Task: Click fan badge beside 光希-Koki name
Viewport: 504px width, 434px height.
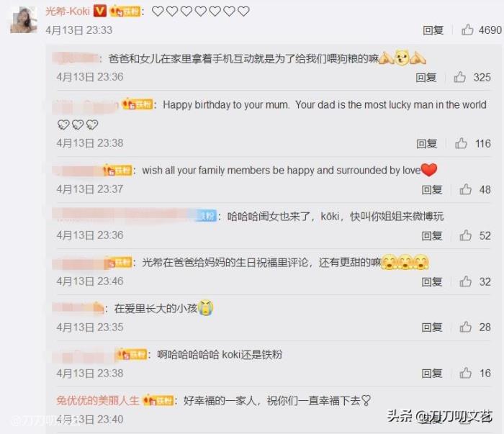Action: click(125, 12)
